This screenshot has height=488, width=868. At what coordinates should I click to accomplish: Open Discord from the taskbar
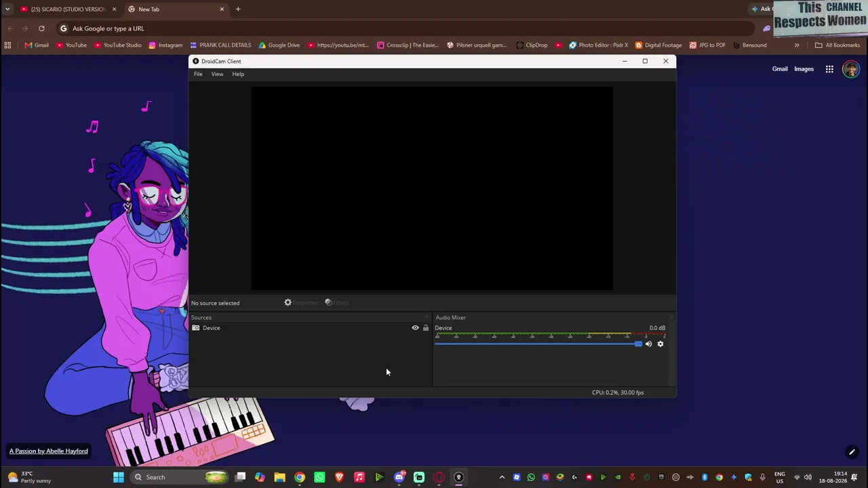(x=399, y=477)
